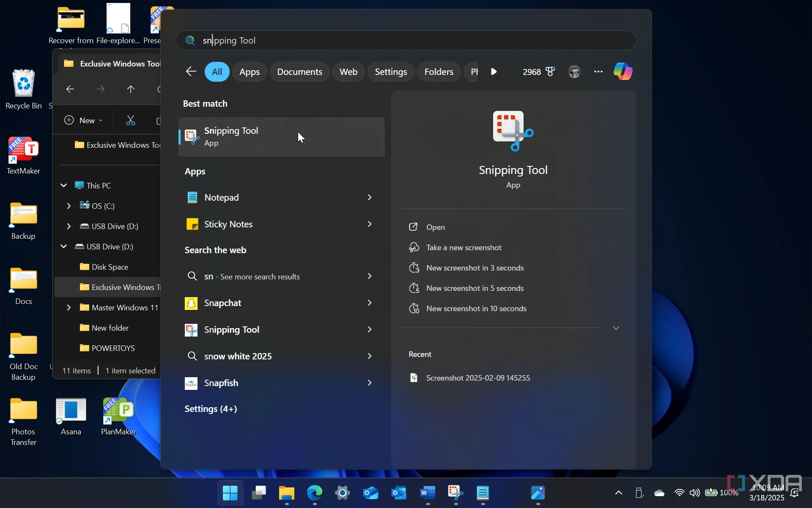Open Sticky Notes from Apps results

(281, 224)
